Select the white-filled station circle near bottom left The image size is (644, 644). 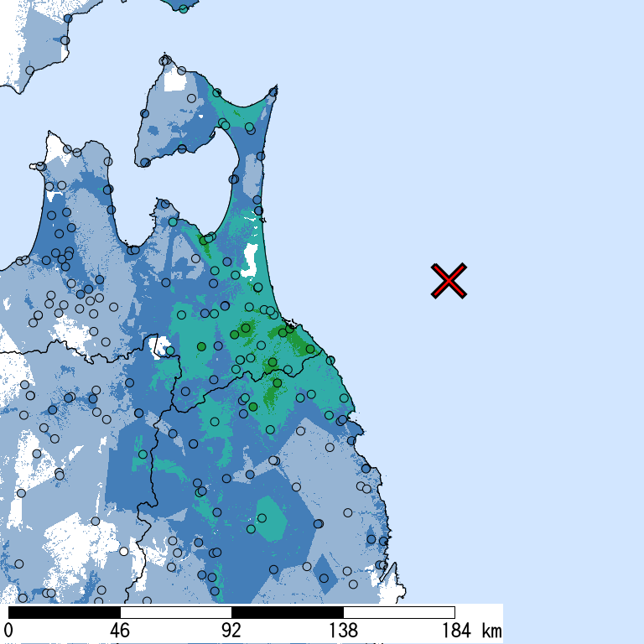pos(124,551)
